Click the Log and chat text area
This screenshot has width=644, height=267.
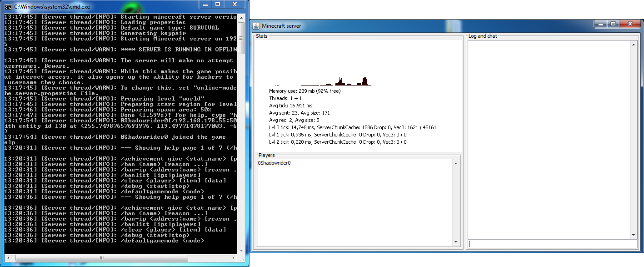pos(549,139)
